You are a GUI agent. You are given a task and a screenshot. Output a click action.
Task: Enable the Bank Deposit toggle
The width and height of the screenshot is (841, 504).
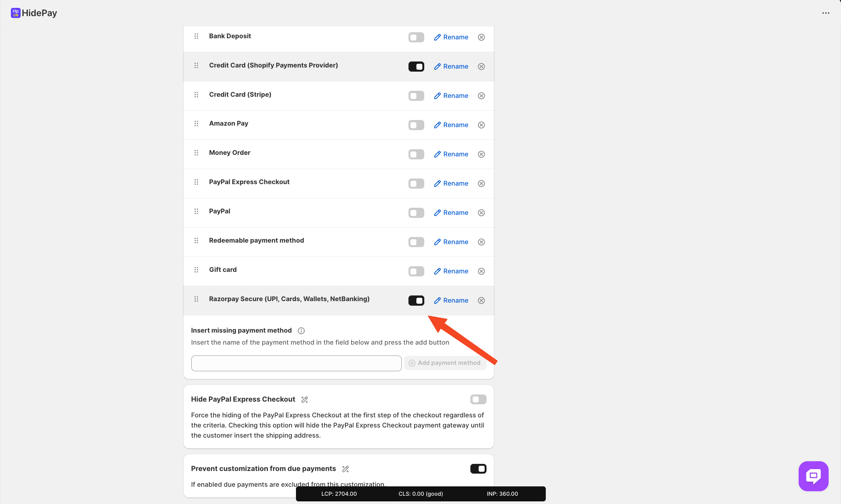416,37
